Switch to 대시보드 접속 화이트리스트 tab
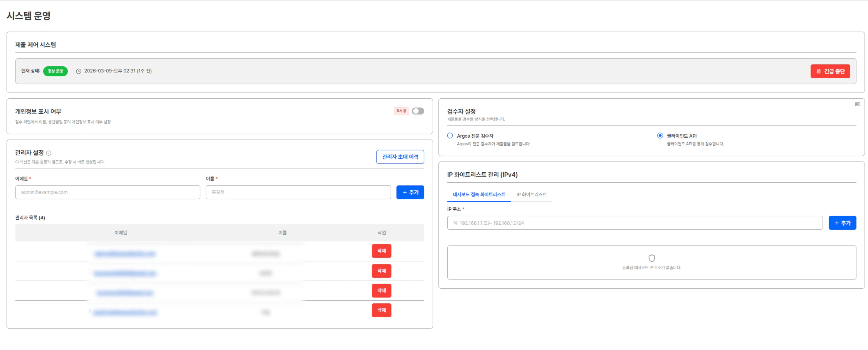The width and height of the screenshot is (868, 350). coord(479,195)
